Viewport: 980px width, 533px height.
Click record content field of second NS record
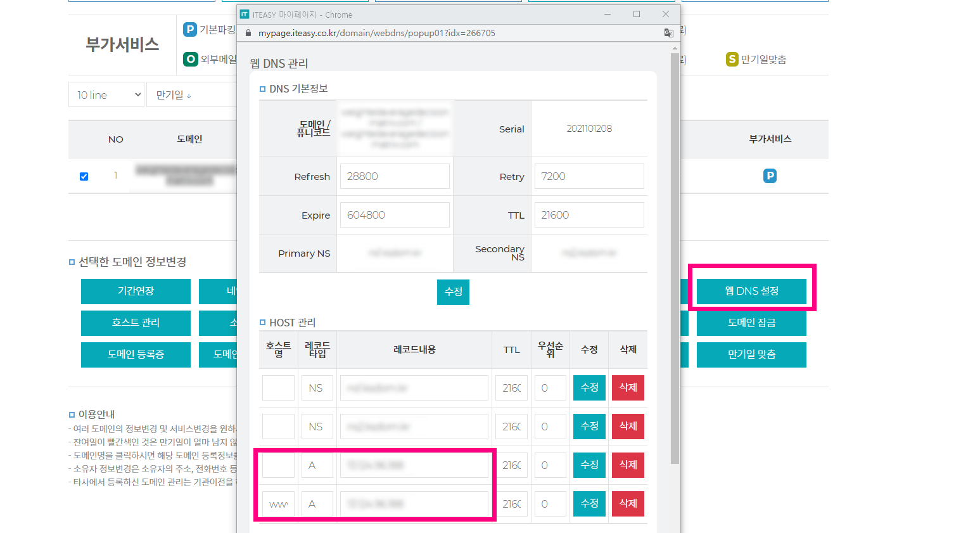(x=414, y=427)
